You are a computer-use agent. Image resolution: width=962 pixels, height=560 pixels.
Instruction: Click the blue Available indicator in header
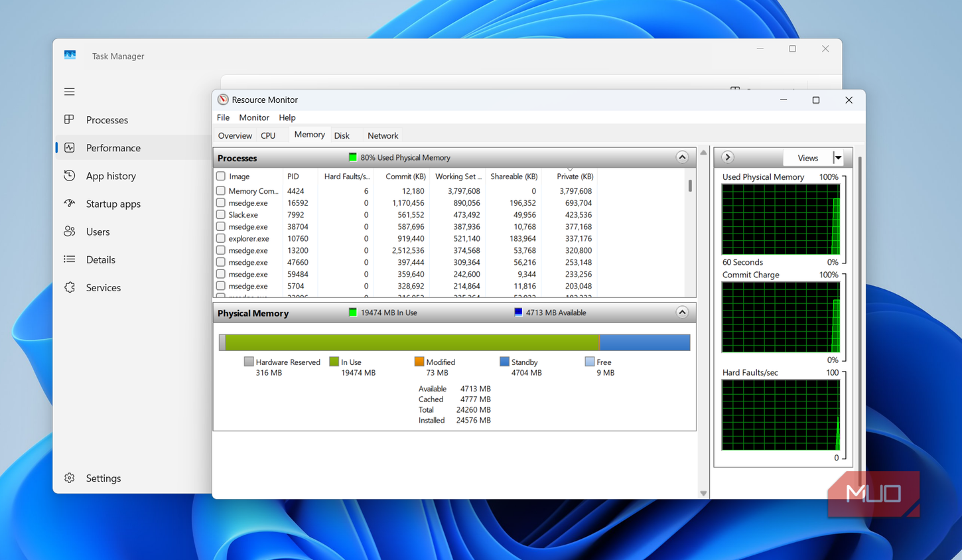[x=518, y=313]
